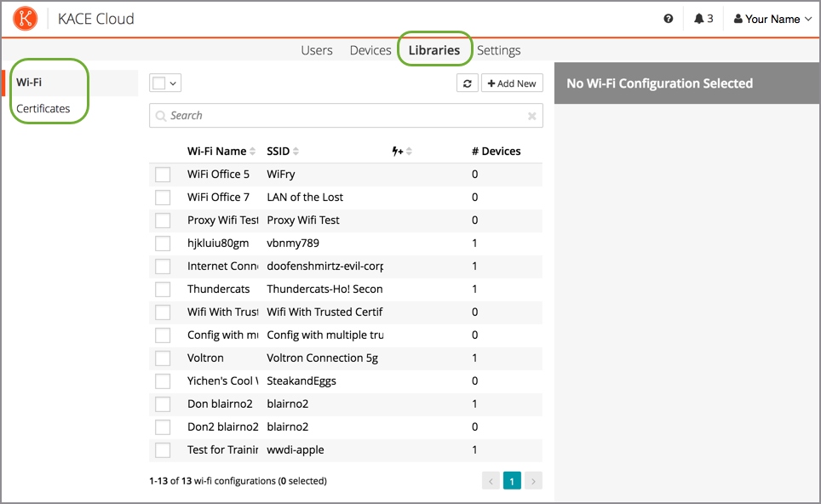Click into the Search field
The width and height of the screenshot is (821, 504).
click(341, 116)
